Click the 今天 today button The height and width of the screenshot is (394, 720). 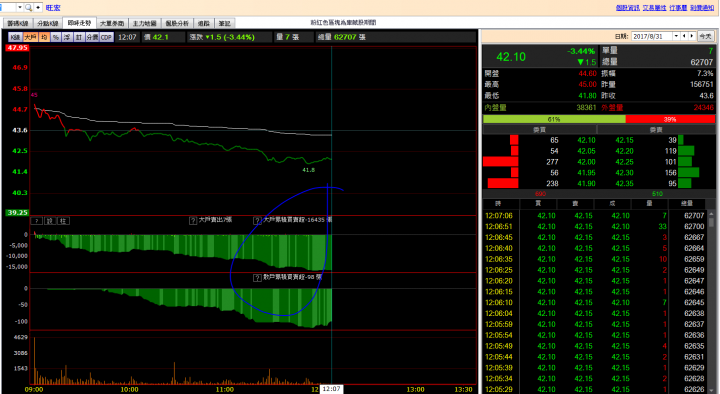(705, 36)
